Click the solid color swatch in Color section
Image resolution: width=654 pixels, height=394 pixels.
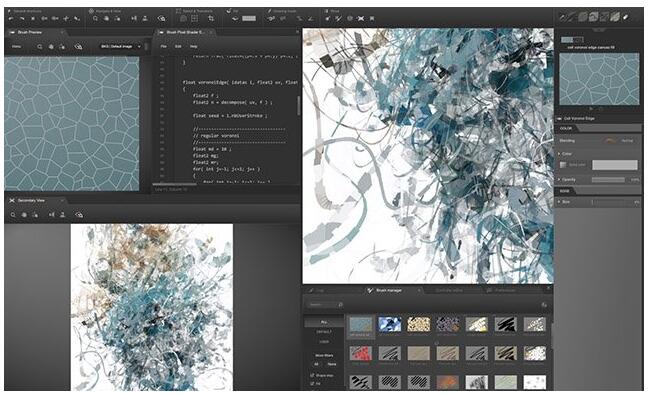pos(614,165)
